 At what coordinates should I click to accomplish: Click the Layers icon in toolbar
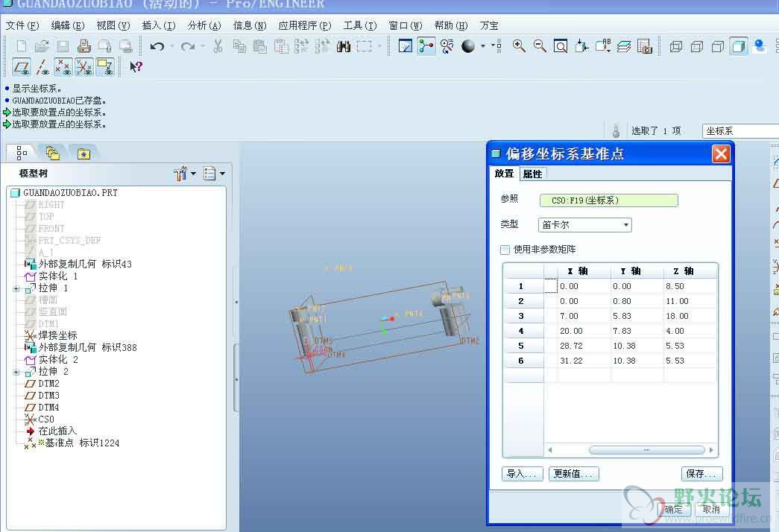624,46
